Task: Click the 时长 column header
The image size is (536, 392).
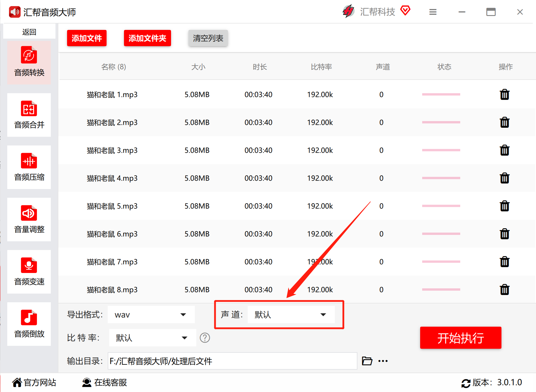Action: coord(260,67)
